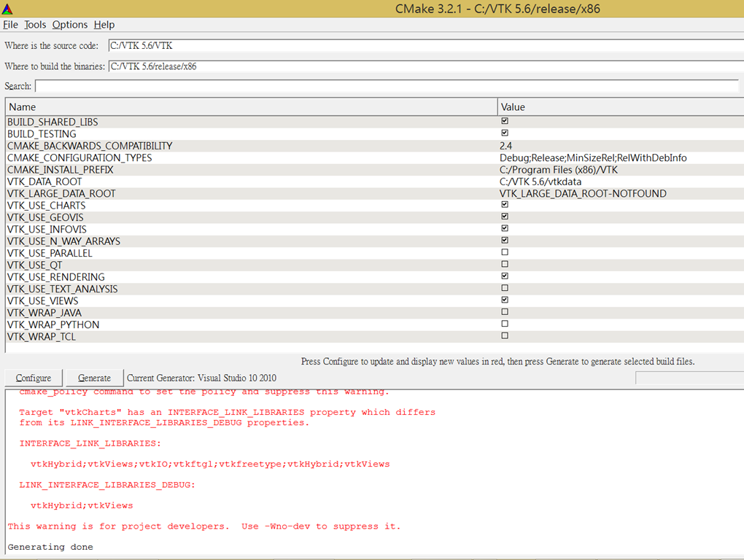Select the VTK_WRAP_JAVA entry name

pyautogui.click(x=44, y=313)
